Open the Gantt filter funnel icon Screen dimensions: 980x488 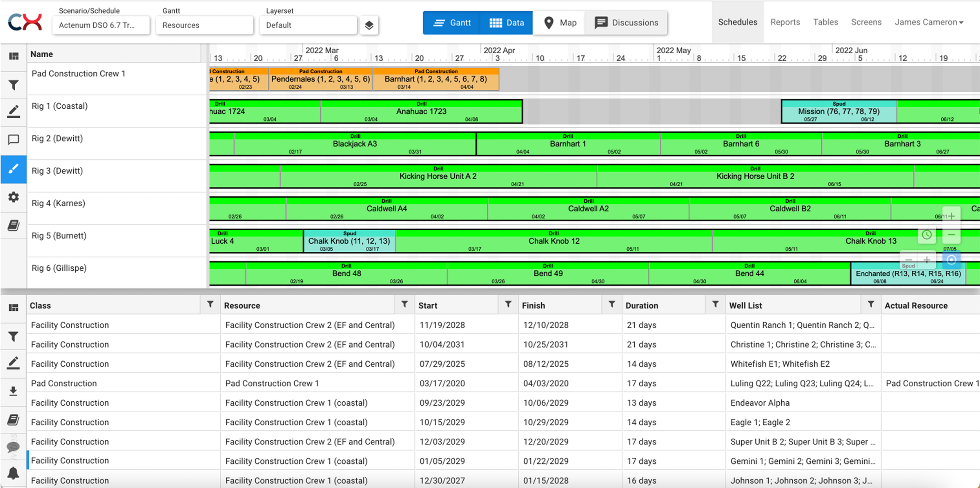click(x=14, y=85)
